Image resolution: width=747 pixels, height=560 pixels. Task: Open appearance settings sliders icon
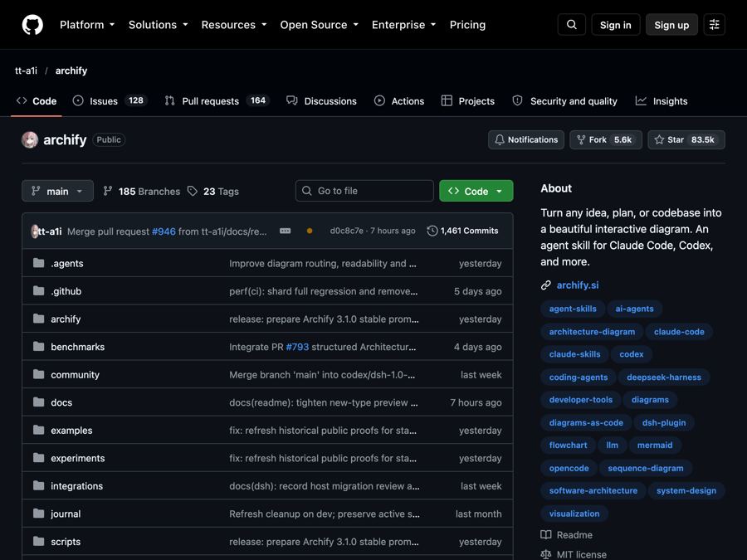[714, 25]
